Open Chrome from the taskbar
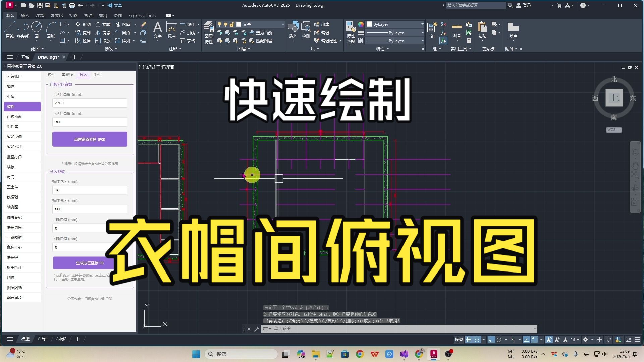The width and height of the screenshot is (644, 362). click(360, 354)
